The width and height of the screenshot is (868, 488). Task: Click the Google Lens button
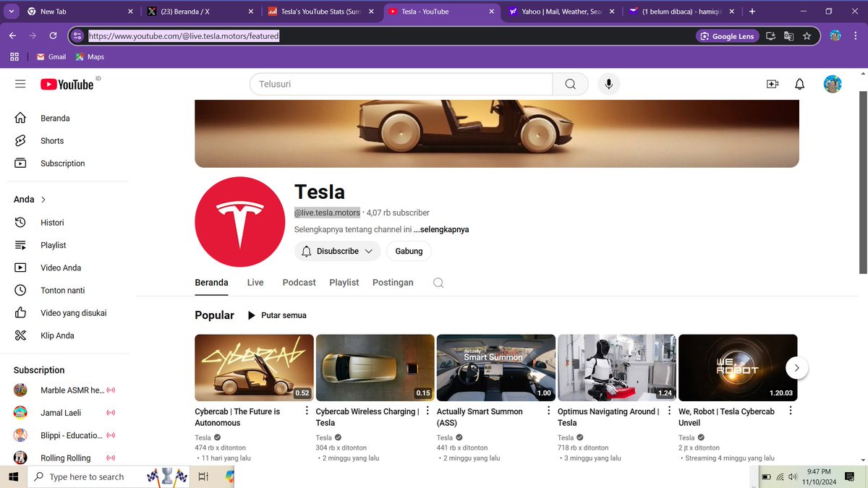727,35
